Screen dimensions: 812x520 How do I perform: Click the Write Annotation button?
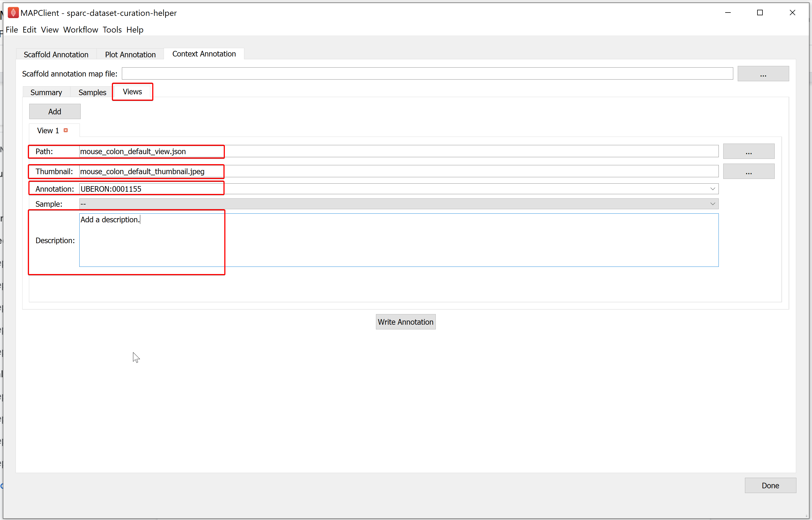coord(406,322)
